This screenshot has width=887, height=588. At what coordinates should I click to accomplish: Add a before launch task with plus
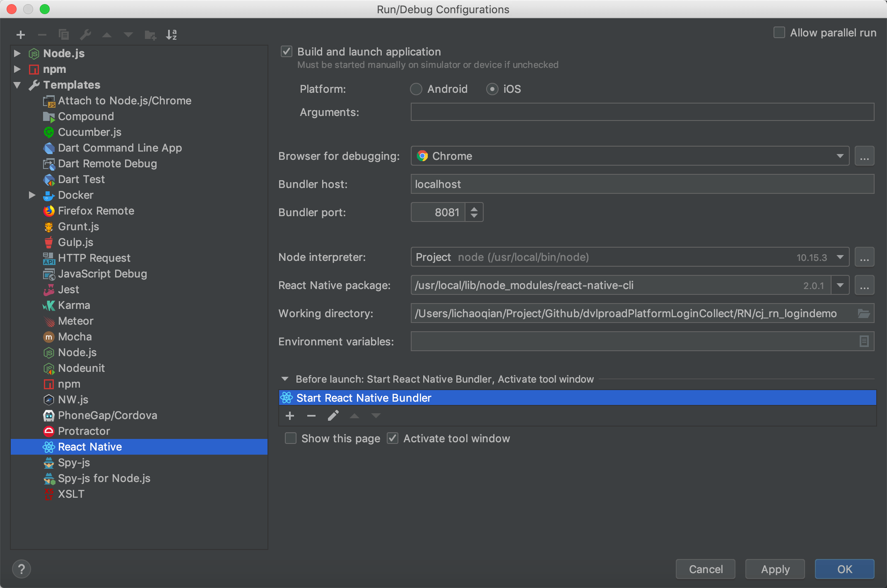(x=290, y=416)
